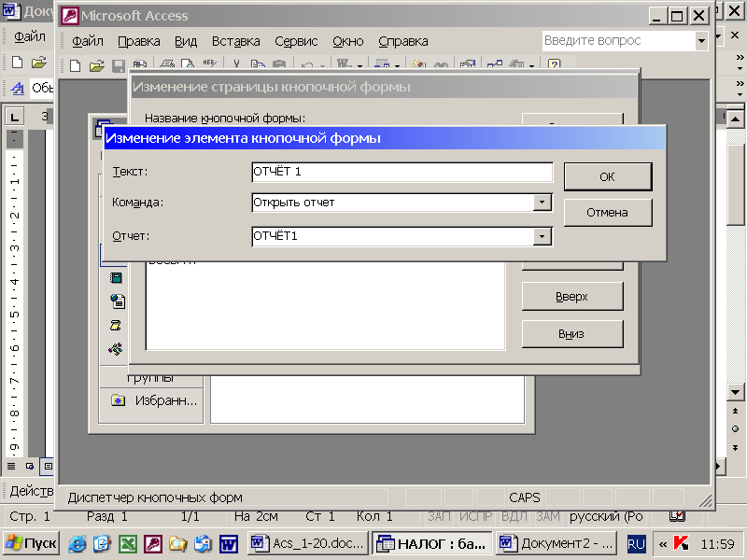Image resolution: width=747 pixels, height=560 pixels.
Task: Click the Properties icon in Access toolbar
Action: coord(468,64)
